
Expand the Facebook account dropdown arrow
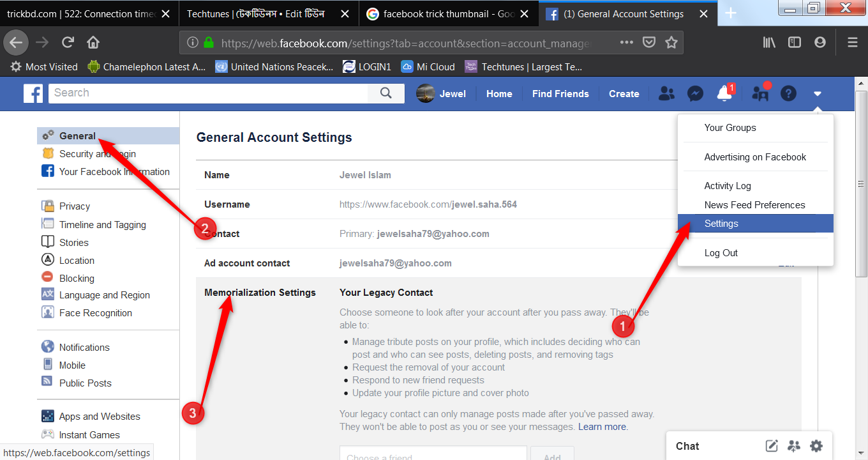[x=818, y=94]
